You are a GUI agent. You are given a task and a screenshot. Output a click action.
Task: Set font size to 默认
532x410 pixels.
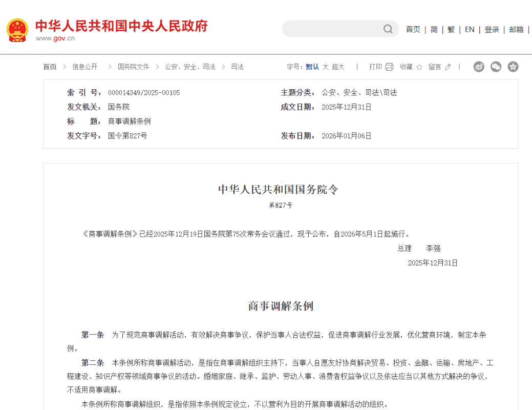(312, 67)
